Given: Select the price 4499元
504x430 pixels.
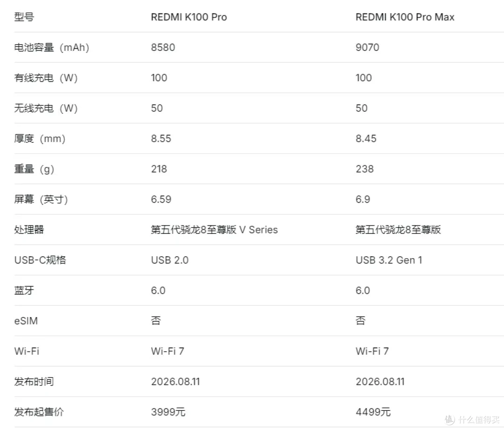Looking at the screenshot, I should click(x=373, y=412).
